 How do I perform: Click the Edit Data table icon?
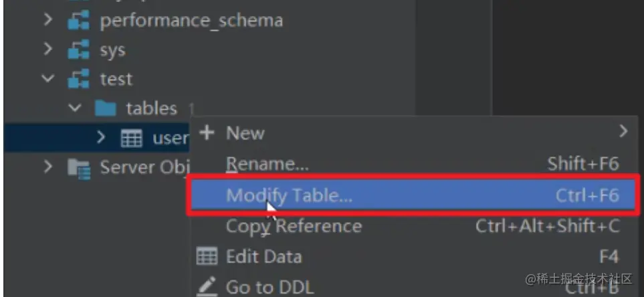[x=207, y=257]
